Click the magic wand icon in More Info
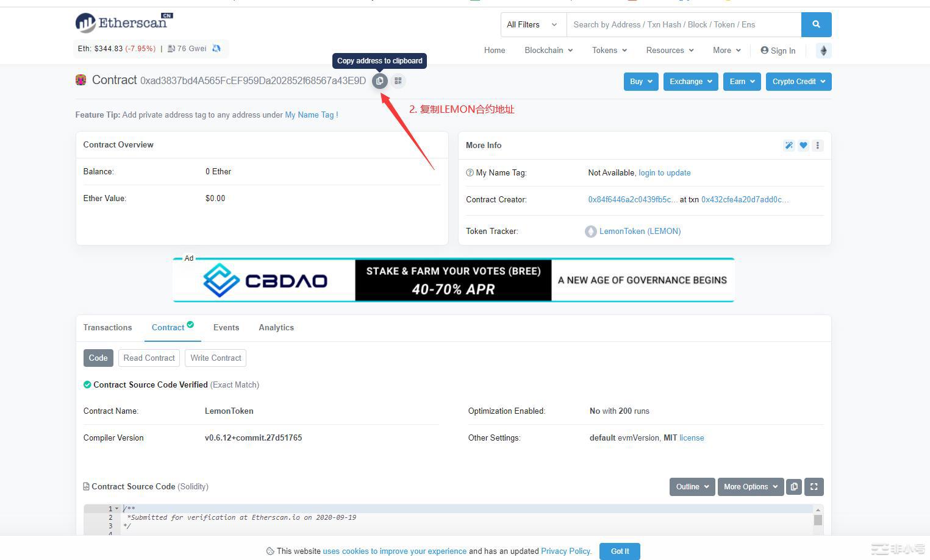 point(789,146)
